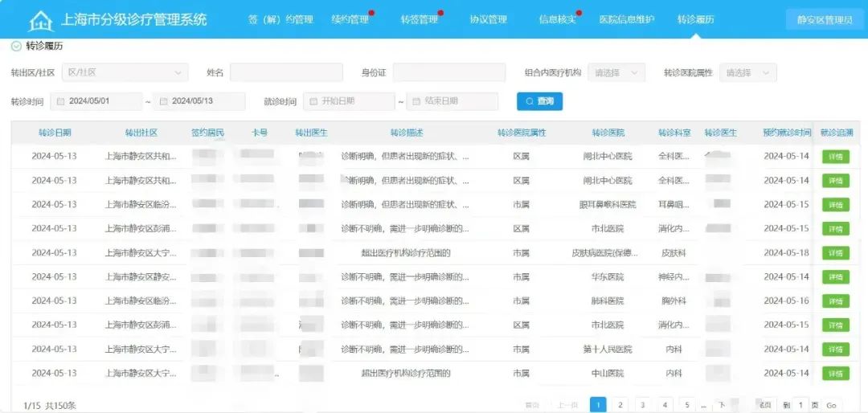The width and height of the screenshot is (868, 413).
Task: Click the Go button in pagination
Action: [x=831, y=405]
